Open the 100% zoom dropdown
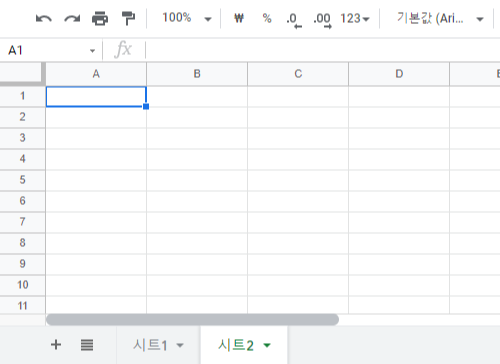The image size is (500, 364). click(187, 18)
